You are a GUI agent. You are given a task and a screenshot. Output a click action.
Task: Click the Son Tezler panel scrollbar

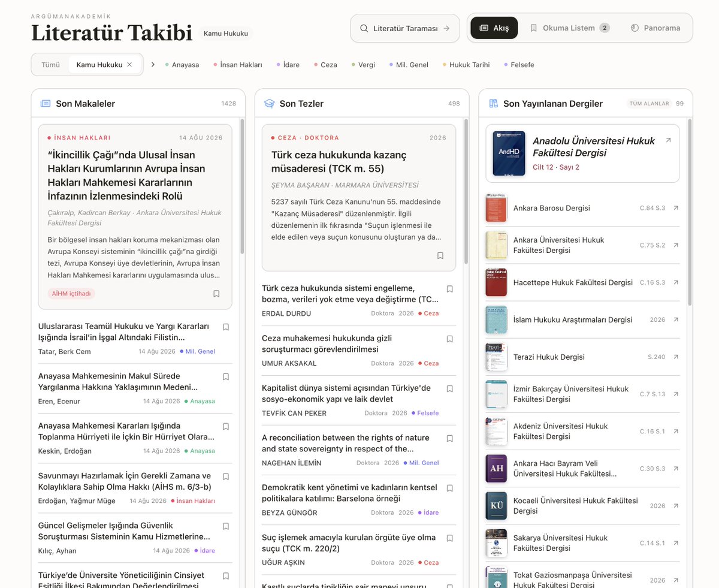point(466,192)
